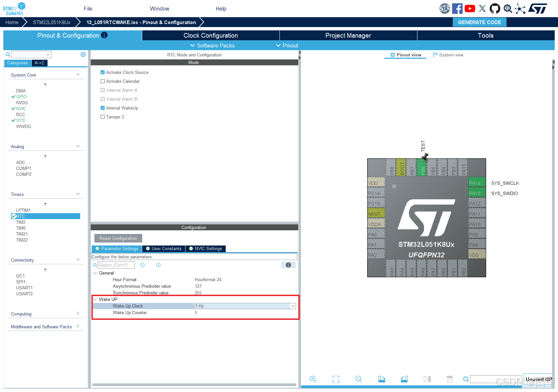Image resolution: width=558 pixels, height=392 pixels.
Task: Go to the Home breadcrumb
Action: click(12, 22)
